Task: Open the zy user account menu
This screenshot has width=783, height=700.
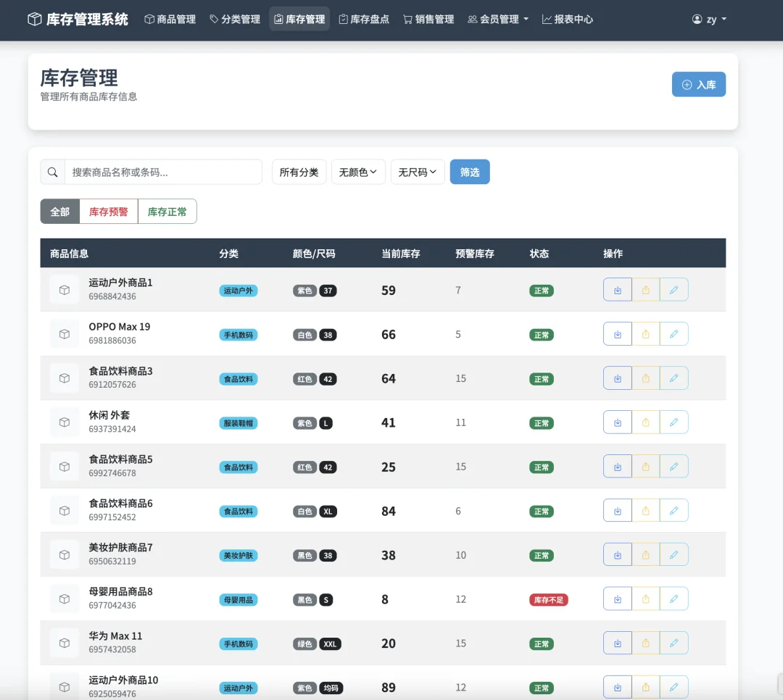Action: point(709,20)
